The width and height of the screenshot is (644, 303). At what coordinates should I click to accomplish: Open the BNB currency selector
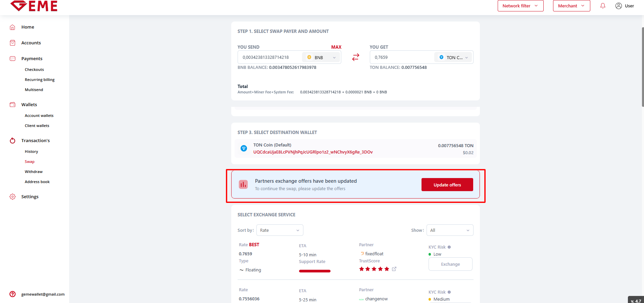(321, 57)
